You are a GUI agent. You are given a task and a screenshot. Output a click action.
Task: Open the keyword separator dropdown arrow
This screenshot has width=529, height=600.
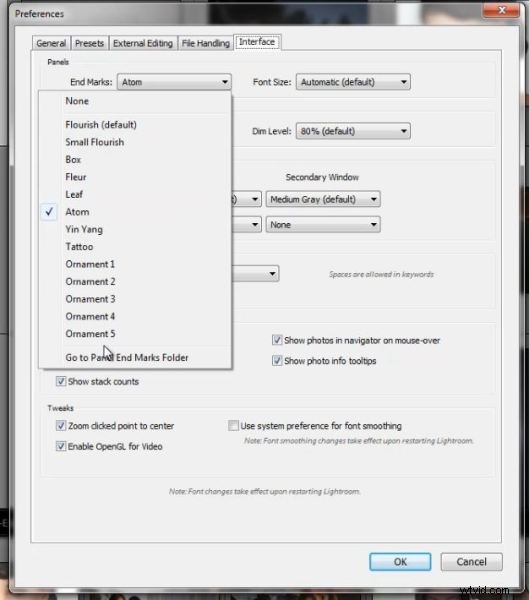click(x=272, y=274)
